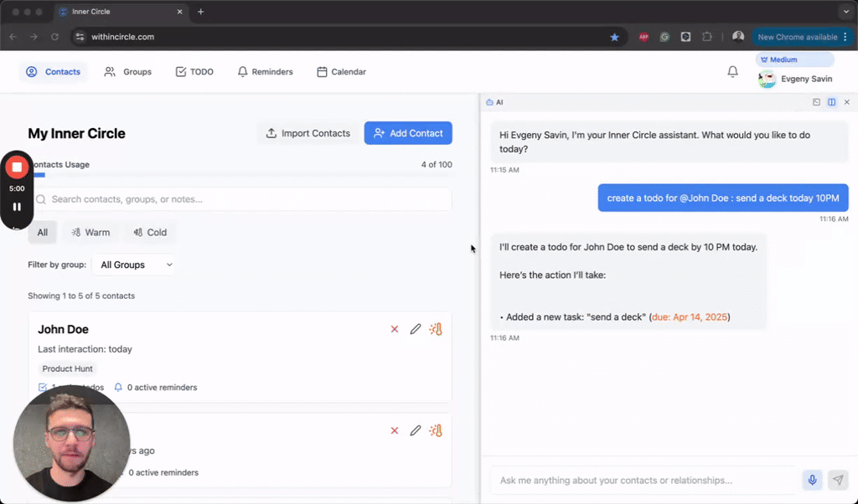
Task: Click the Add Contact button
Action: [408, 133]
